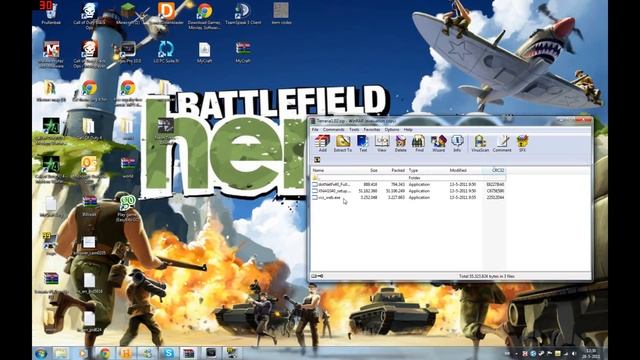Open Skype from taskbar
The height and width of the screenshot is (360, 640).
tap(168, 353)
